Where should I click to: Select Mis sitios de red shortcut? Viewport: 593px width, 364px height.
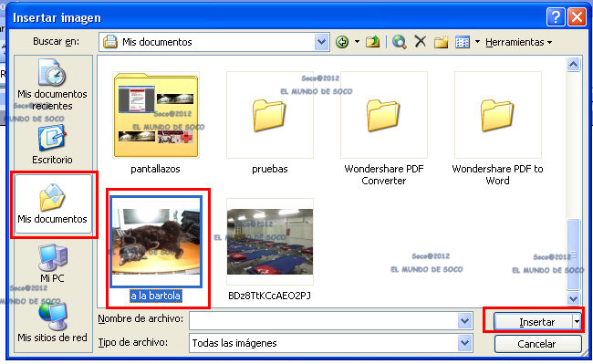[52, 323]
